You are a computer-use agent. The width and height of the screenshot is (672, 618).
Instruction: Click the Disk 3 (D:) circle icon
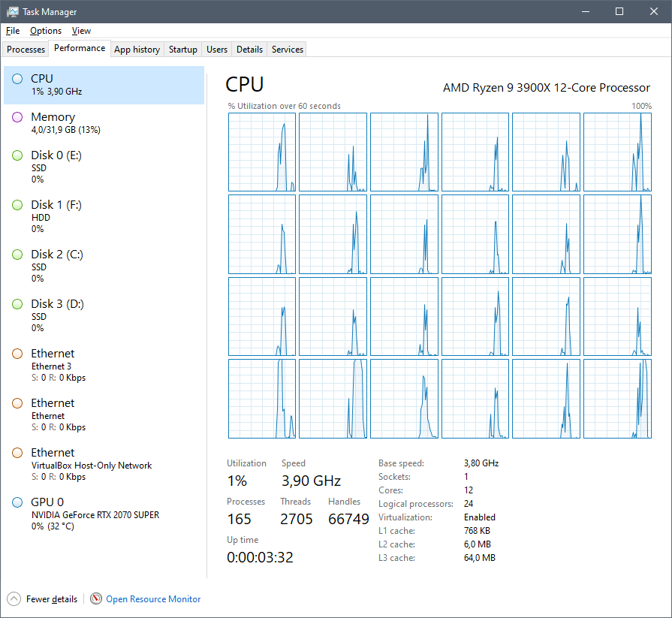[17, 304]
